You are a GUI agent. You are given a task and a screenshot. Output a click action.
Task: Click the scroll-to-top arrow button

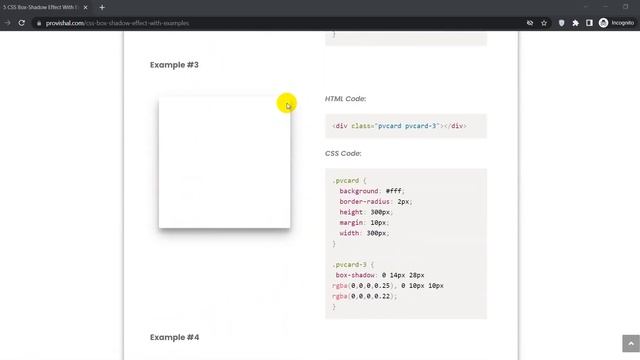click(631, 343)
